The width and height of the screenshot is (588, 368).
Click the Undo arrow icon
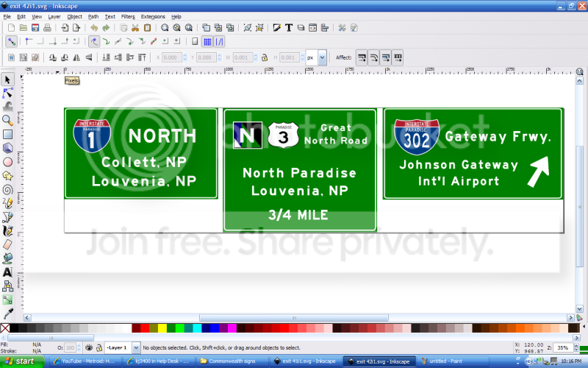tap(94, 28)
